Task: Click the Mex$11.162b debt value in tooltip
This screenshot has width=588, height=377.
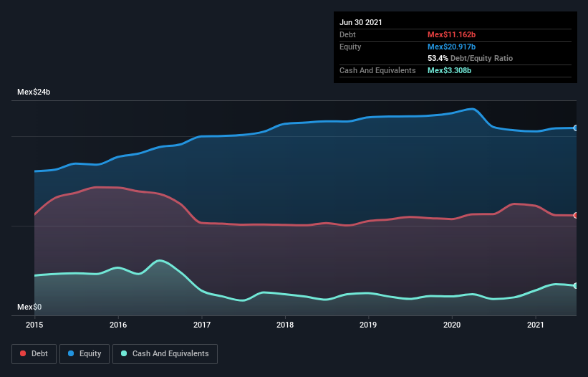Action: point(451,34)
